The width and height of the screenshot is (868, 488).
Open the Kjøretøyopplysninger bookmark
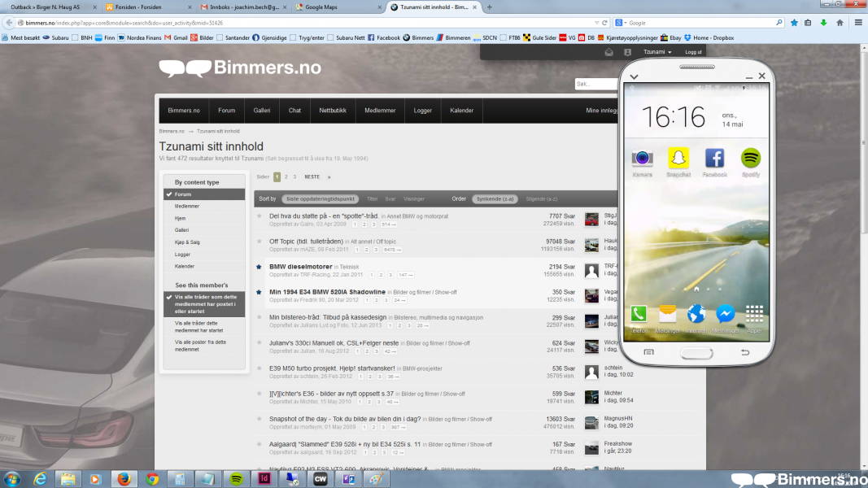point(627,37)
